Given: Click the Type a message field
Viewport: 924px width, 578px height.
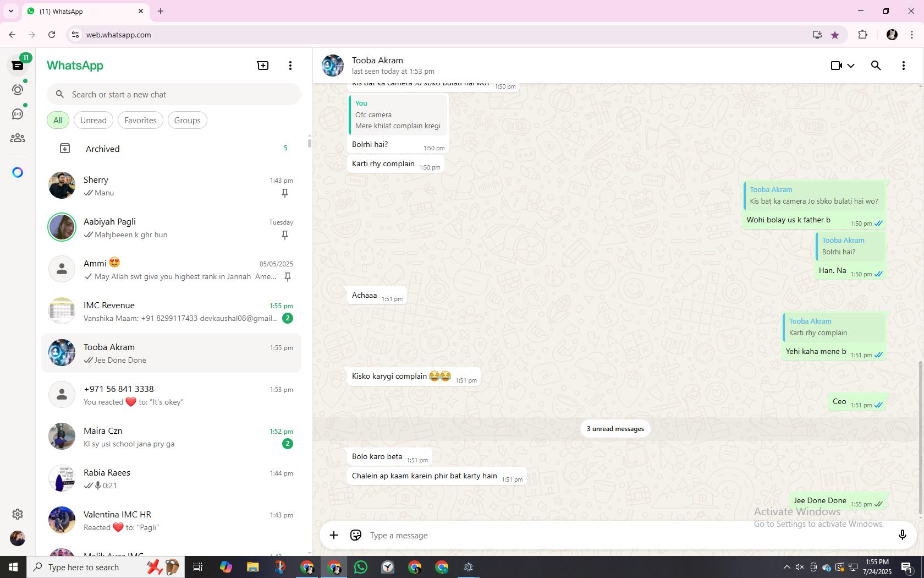Looking at the screenshot, I should tap(628, 536).
